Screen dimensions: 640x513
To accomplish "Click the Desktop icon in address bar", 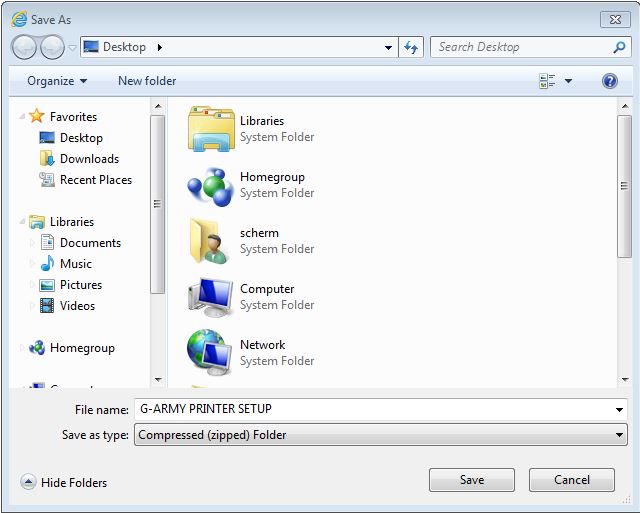I will (91, 47).
